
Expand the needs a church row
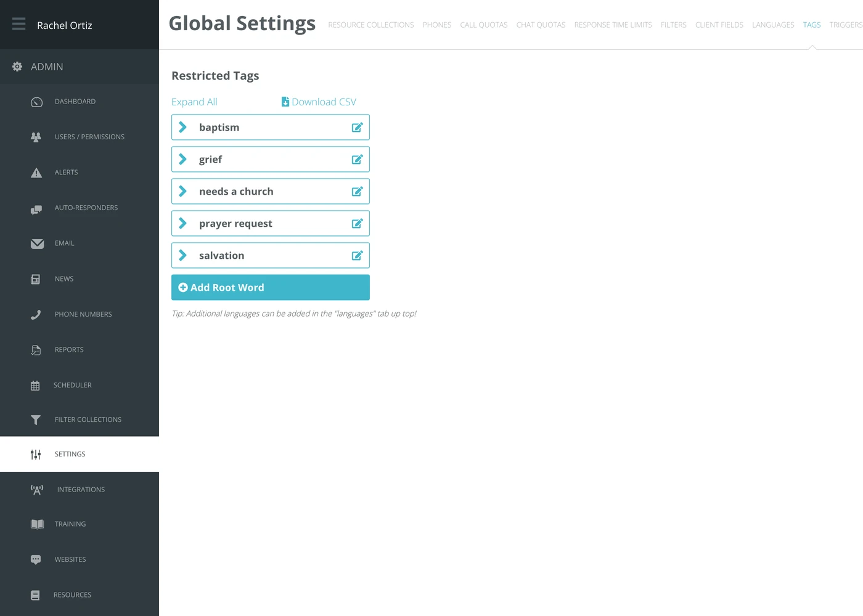[182, 191]
